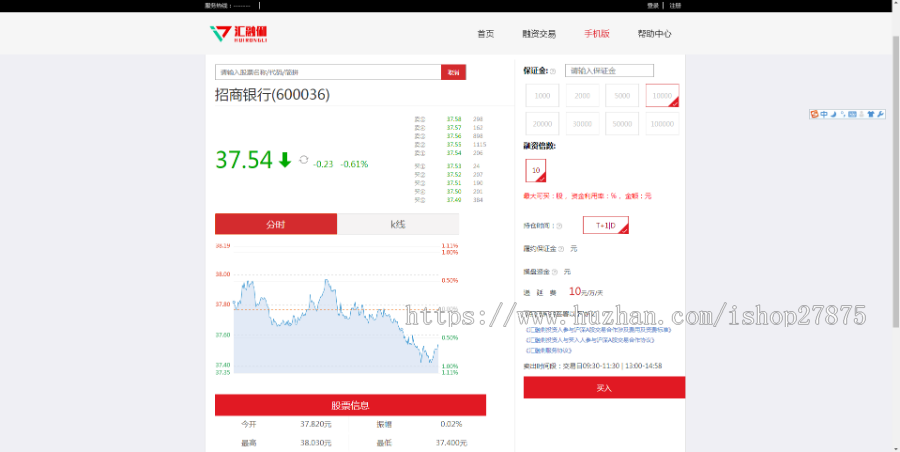Image resolution: width=900 pixels, height=452 pixels.
Task: Select the 10000 margin option
Action: coord(662,95)
